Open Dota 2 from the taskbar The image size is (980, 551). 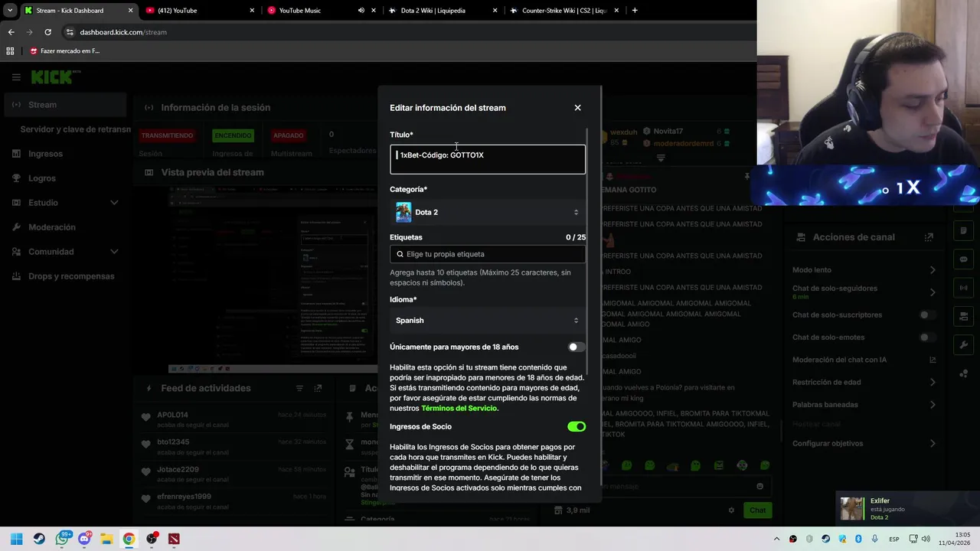[x=174, y=539]
